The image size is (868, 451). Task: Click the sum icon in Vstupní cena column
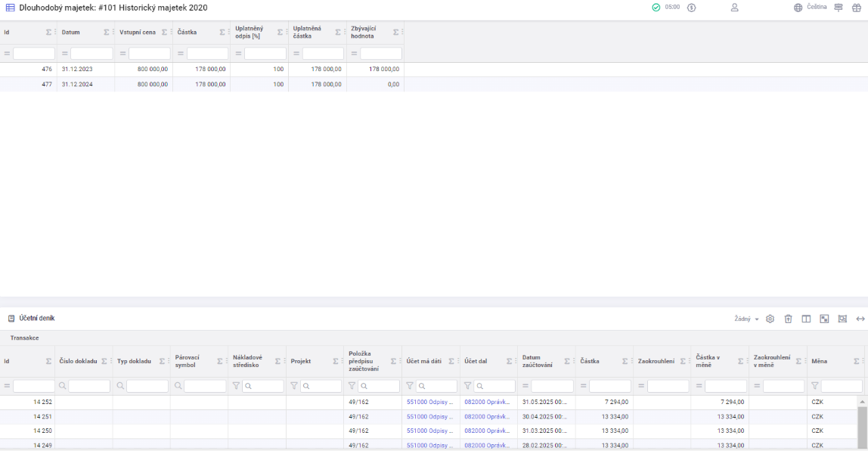(x=164, y=32)
